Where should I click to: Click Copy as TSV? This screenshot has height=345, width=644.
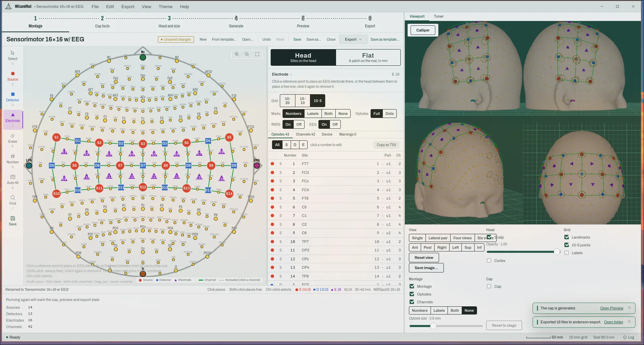[x=386, y=145]
